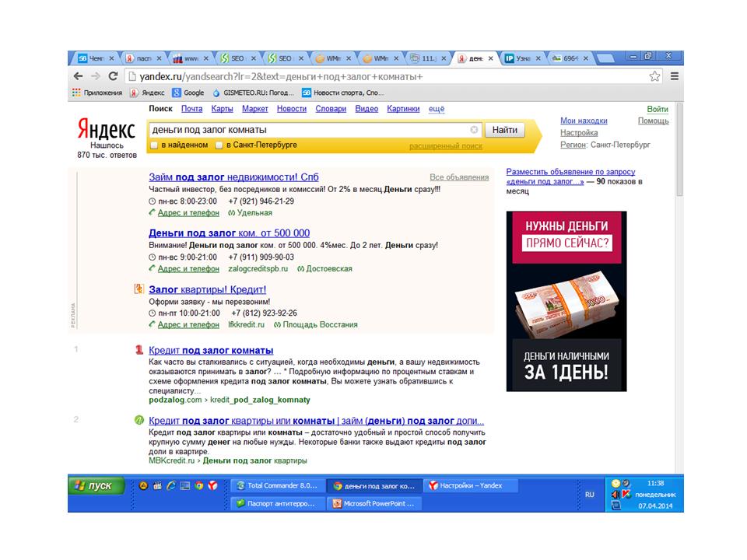The height and width of the screenshot is (560, 747).
Task: Open the Яндекс bookmark in bookmarks bar
Action: [x=148, y=93]
